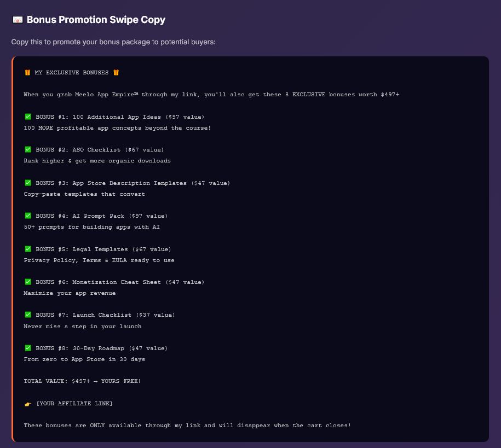Screen dimensions: 501x448
Task: Click the green check icon for BONUS #1
Action: click(28, 117)
